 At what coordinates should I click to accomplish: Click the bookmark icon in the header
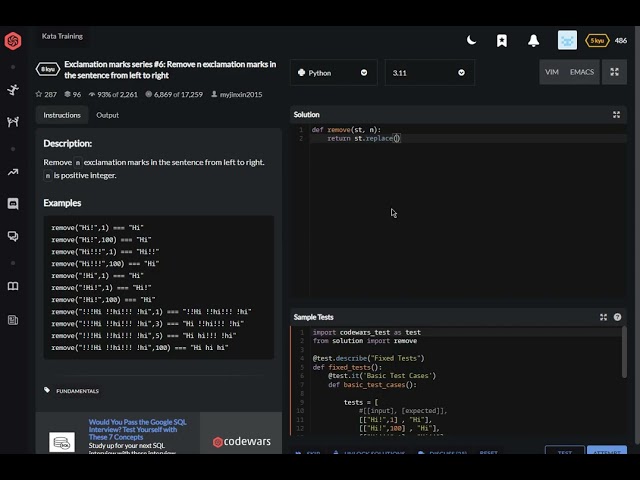[x=502, y=41]
